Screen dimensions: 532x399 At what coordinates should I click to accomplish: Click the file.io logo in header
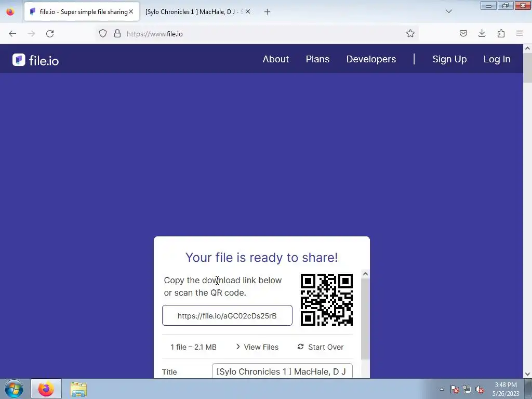tap(36, 60)
